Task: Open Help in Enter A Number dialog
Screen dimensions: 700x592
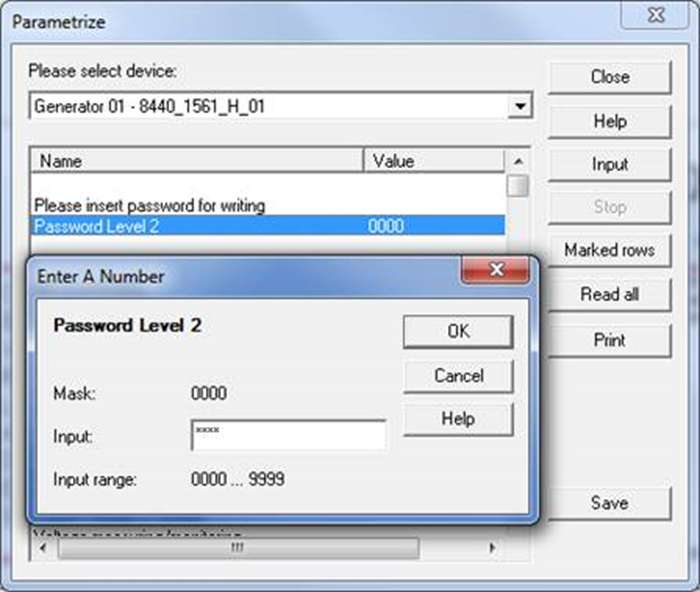Action: click(x=458, y=419)
